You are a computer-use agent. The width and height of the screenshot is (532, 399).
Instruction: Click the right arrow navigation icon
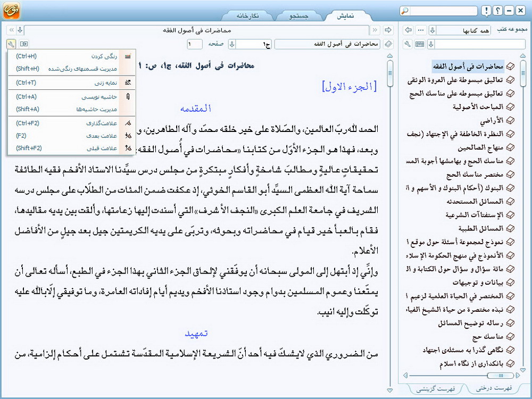pyautogui.click(x=388, y=30)
